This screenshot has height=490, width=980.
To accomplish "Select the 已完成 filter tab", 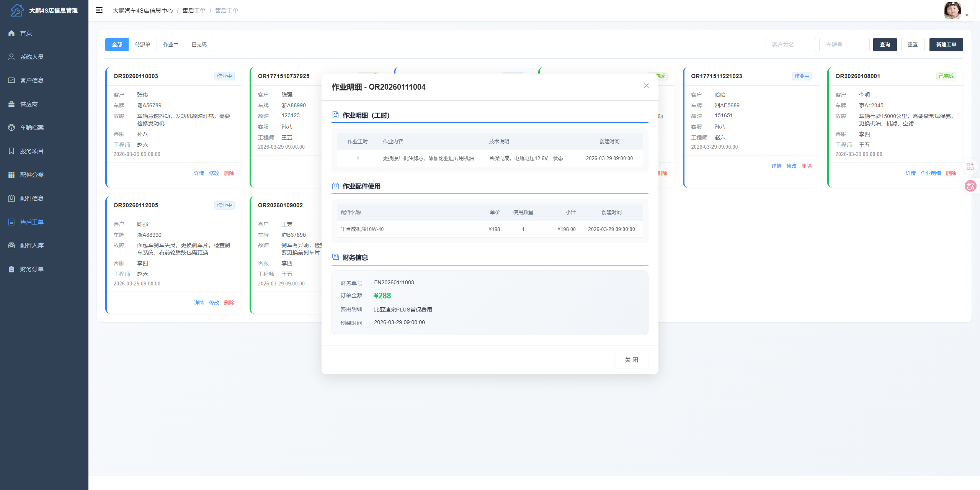I will tap(199, 44).
